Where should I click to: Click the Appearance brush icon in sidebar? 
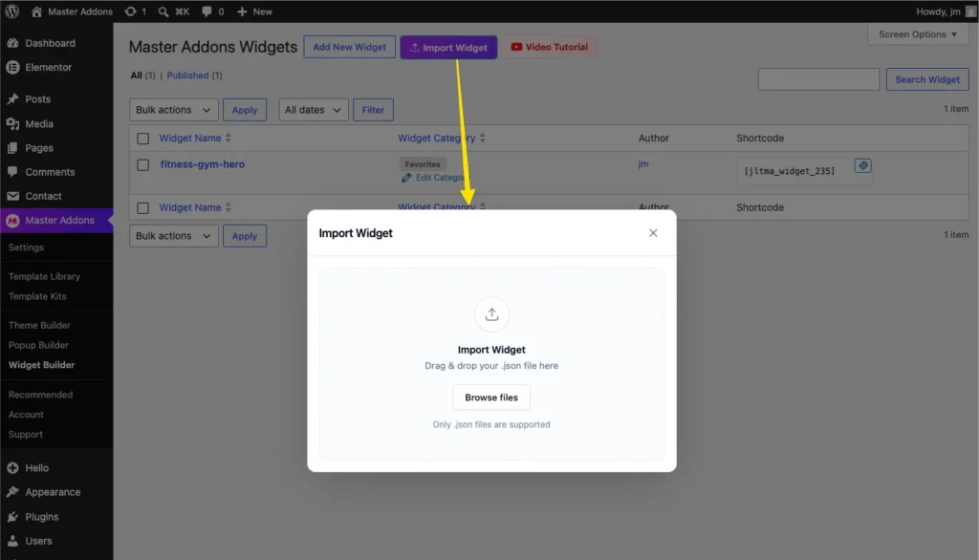coord(12,492)
